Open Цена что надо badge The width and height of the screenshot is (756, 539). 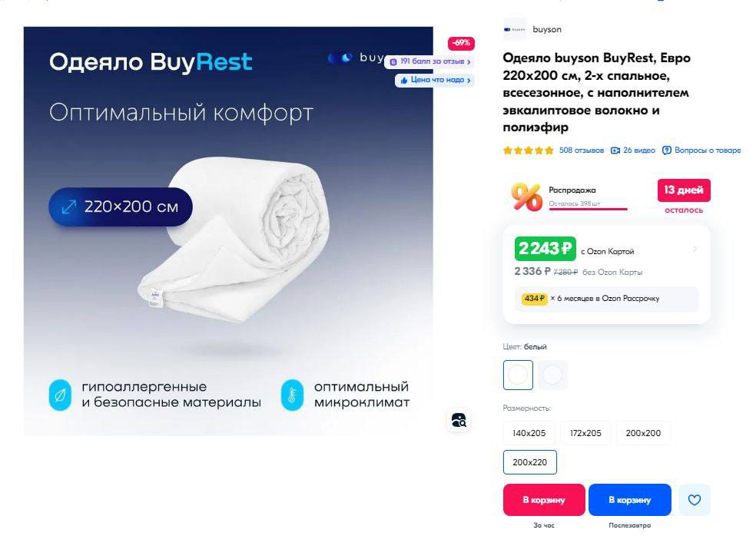coord(435,80)
